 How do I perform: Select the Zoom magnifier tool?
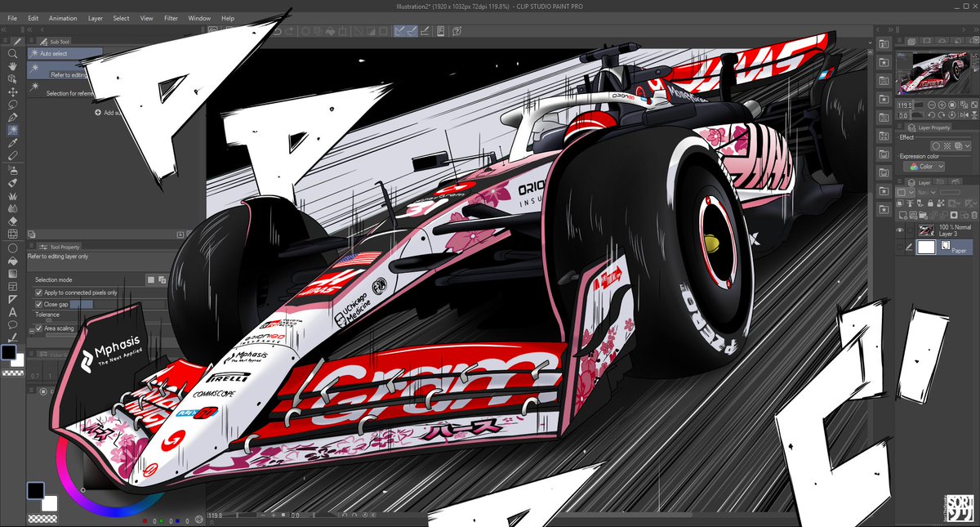[12, 53]
